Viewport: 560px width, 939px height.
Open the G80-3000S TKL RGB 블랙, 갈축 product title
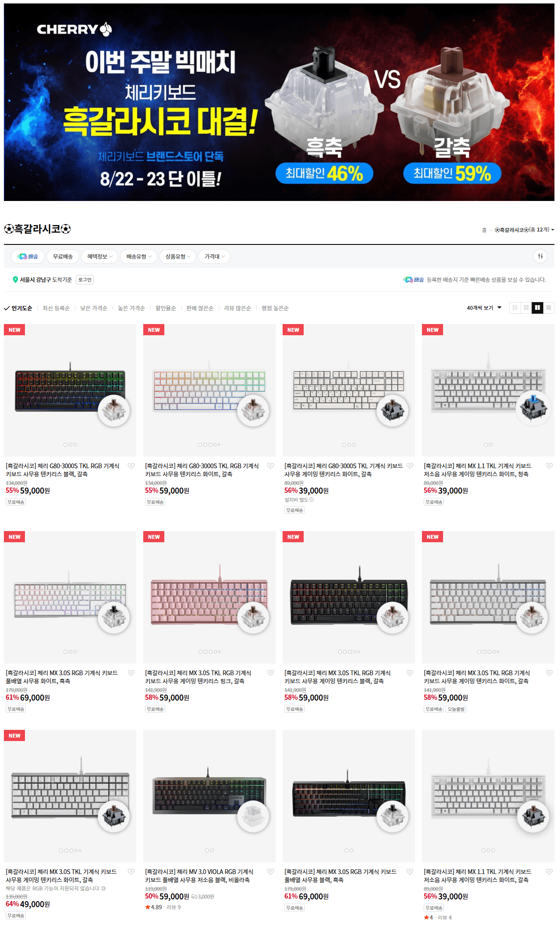click(x=63, y=470)
